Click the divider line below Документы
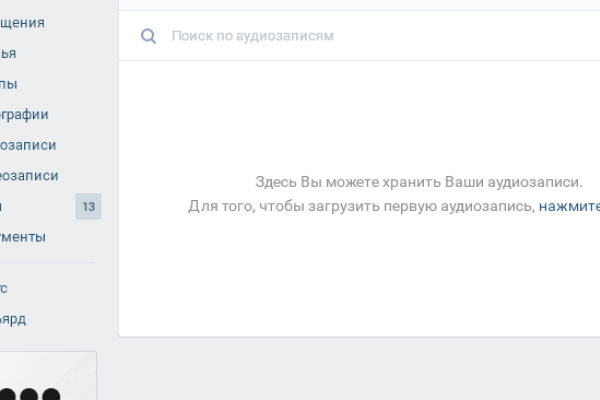Image resolution: width=600 pixels, height=400 pixels. tap(48, 263)
